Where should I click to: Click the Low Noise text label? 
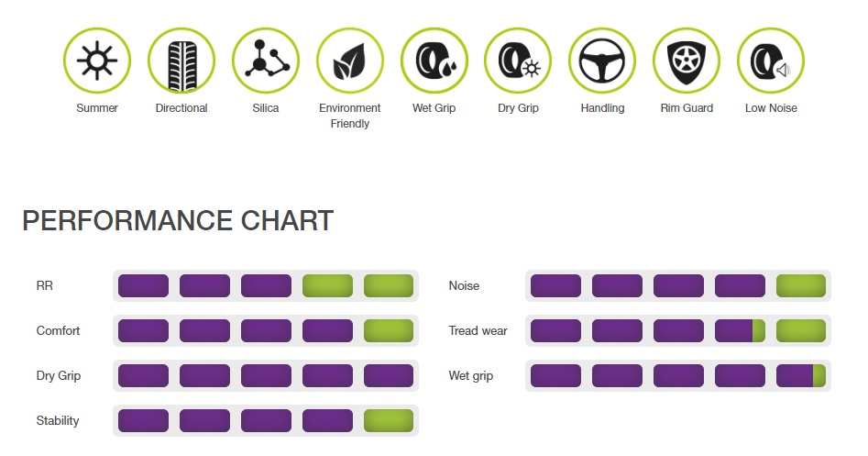pos(771,108)
